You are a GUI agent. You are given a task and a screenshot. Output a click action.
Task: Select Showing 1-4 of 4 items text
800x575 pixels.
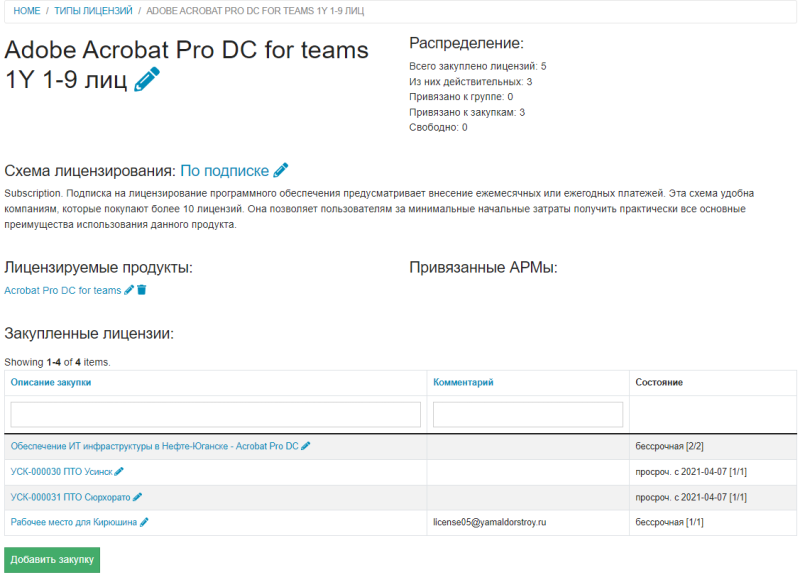tap(57, 362)
